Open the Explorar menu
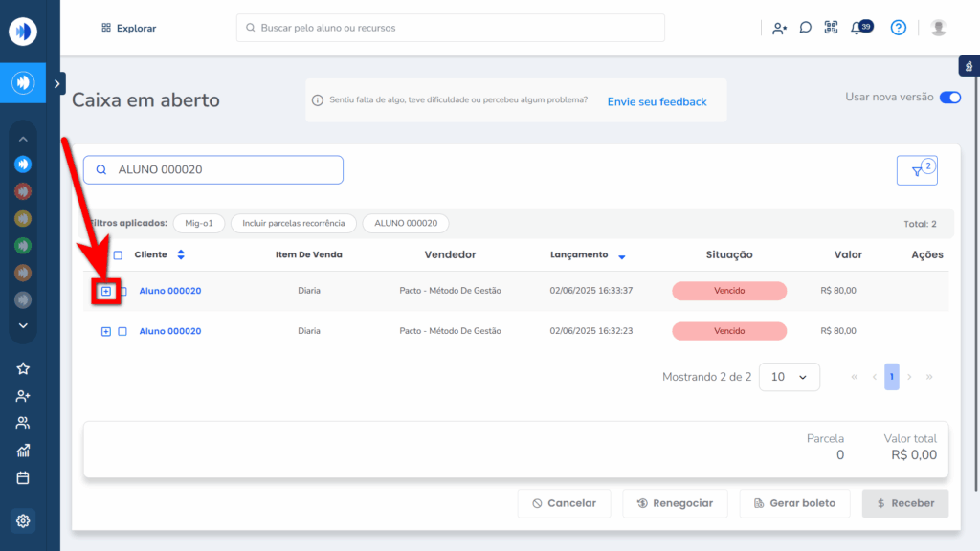980x551 pixels. click(128, 28)
